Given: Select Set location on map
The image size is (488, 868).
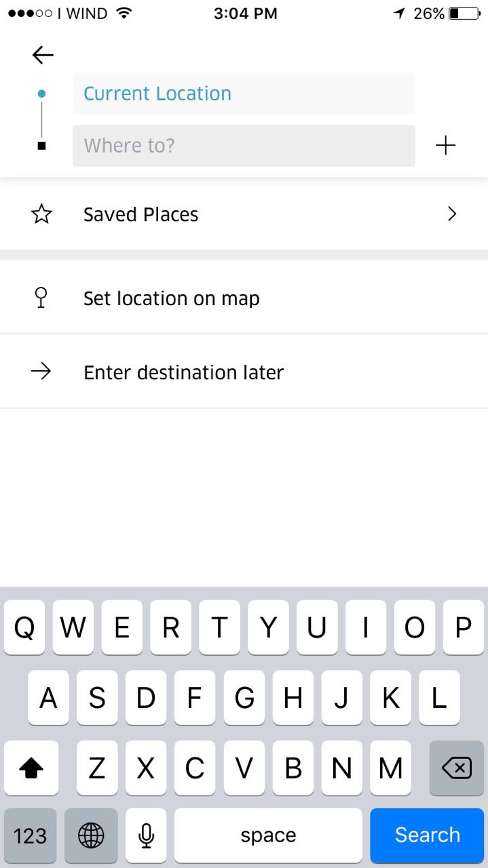Looking at the screenshot, I should point(171,298).
